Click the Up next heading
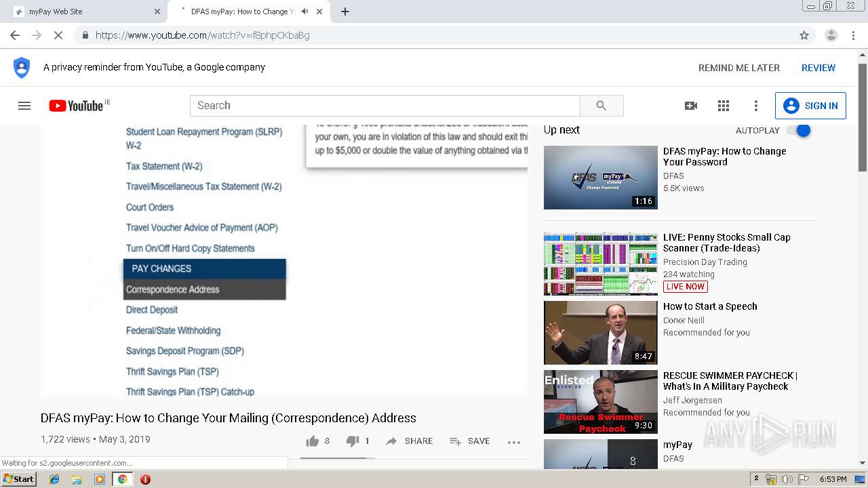This screenshot has height=488, width=868. 561,130
